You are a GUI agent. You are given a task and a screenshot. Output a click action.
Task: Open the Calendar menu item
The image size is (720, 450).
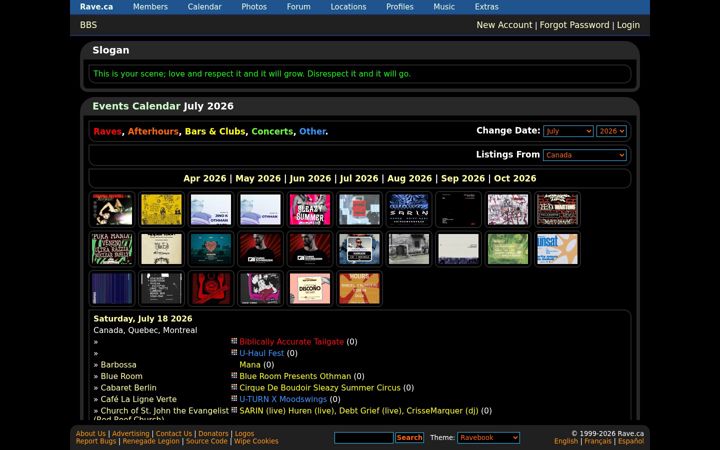tap(204, 7)
